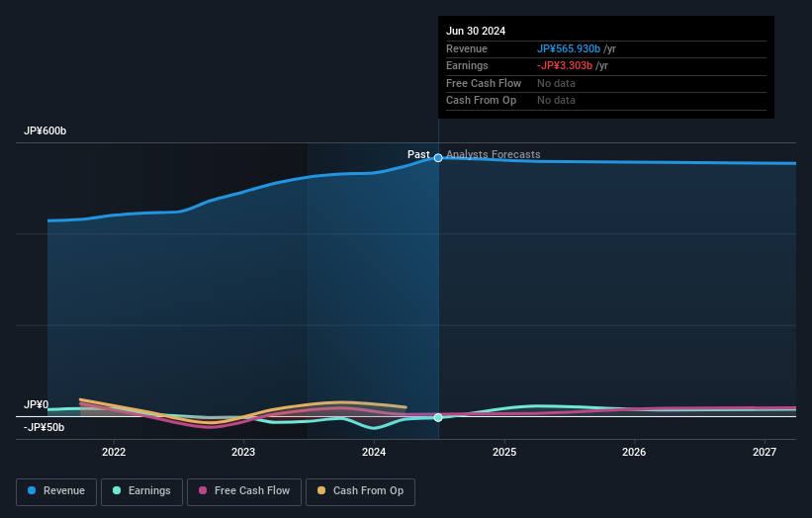Click the pink Free Cash Flow legend dot

203,490
